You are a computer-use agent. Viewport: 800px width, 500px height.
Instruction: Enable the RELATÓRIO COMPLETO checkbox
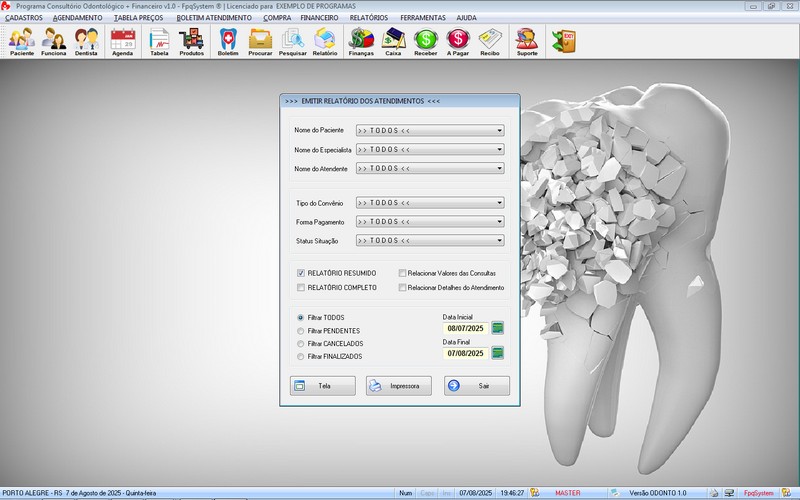[301, 288]
